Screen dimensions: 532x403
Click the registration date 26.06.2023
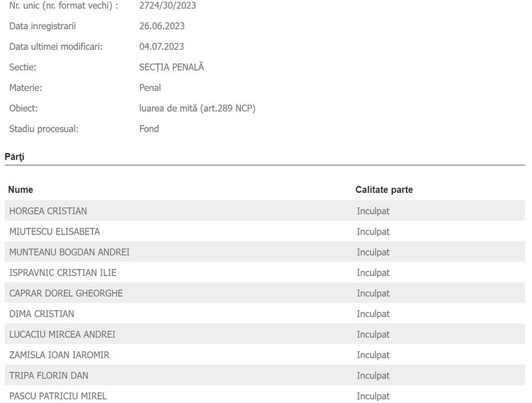(162, 26)
